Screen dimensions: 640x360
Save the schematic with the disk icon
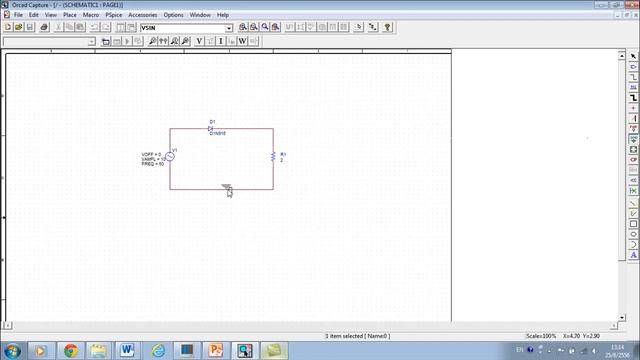pyautogui.click(x=30, y=27)
